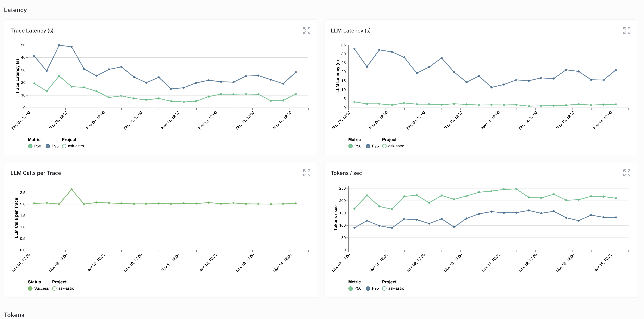Toggle P50 legend in Tokens / sec chart
This screenshot has width=644, height=319.
tap(355, 288)
